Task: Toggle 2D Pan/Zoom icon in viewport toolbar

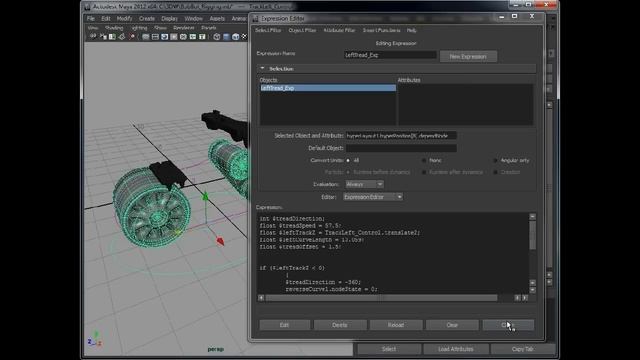Action: (x=132, y=37)
